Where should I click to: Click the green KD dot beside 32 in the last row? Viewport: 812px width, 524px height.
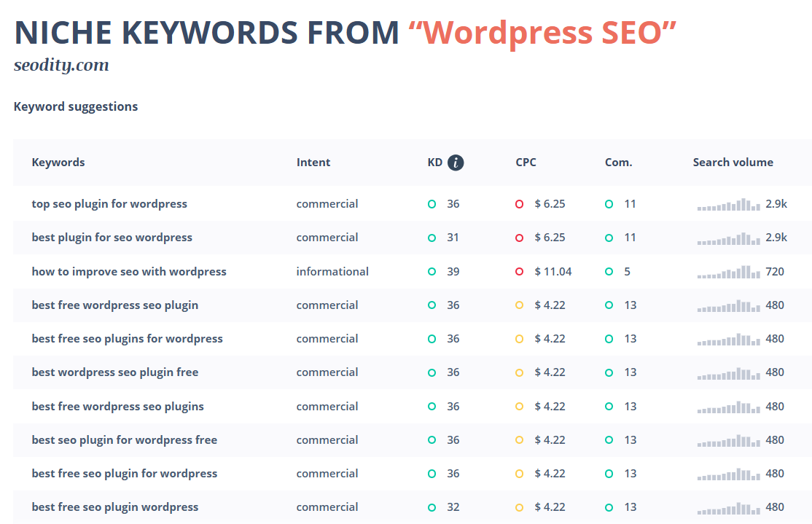pos(432,507)
